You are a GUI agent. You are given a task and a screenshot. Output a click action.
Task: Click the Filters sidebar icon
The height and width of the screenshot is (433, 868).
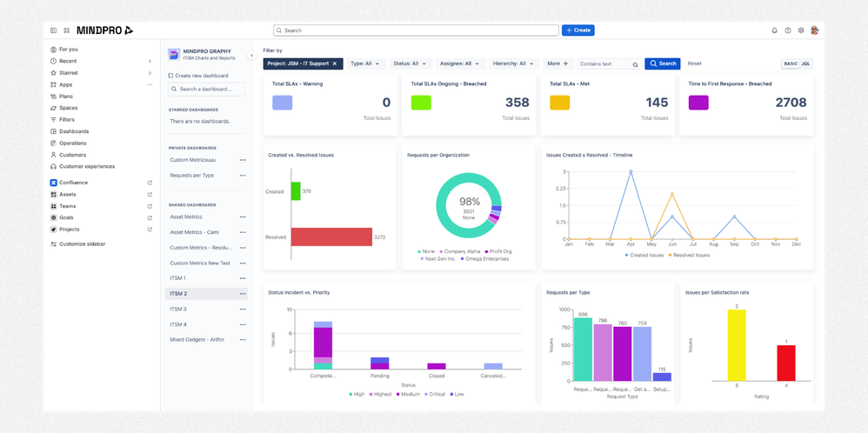pos(53,120)
